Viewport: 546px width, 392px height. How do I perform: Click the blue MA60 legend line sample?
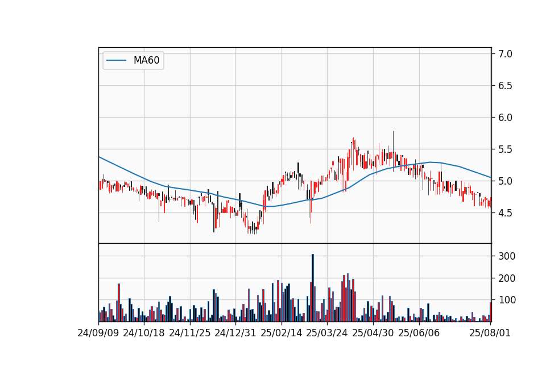(x=116, y=61)
